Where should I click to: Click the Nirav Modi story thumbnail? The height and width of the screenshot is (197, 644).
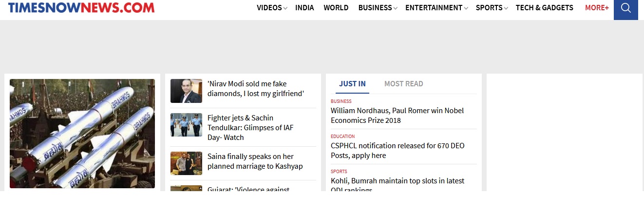[186, 91]
